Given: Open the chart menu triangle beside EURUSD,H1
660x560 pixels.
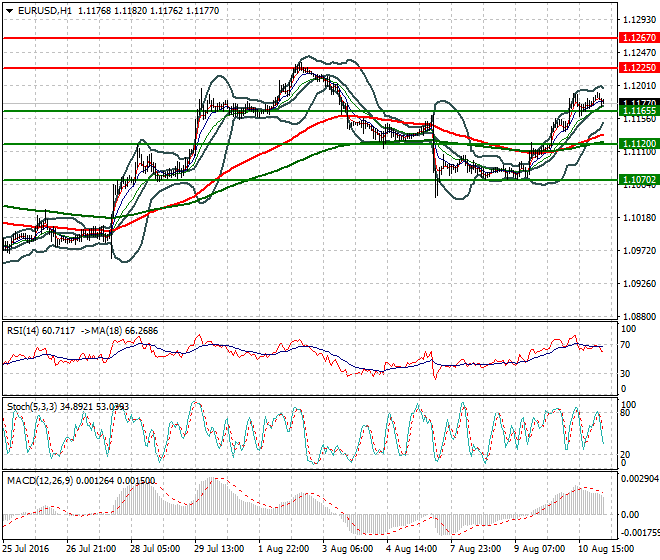Looking at the screenshot, I should 9,11.
